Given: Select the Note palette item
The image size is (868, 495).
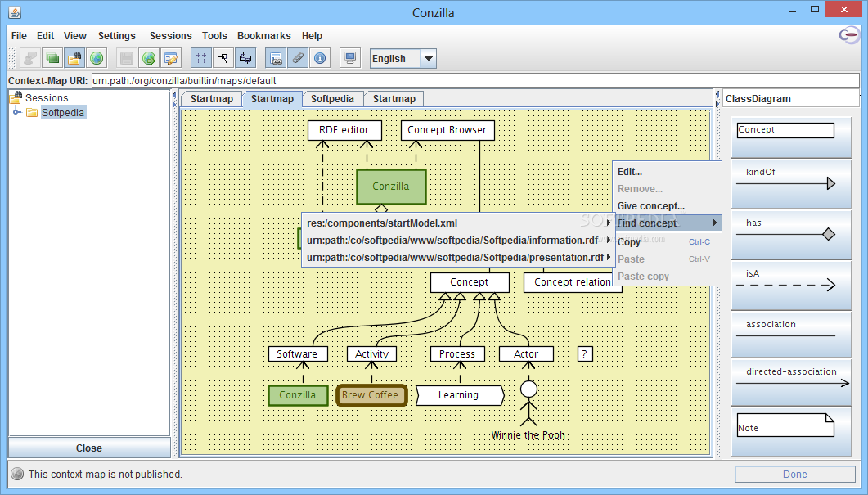Looking at the screenshot, I should [x=791, y=432].
